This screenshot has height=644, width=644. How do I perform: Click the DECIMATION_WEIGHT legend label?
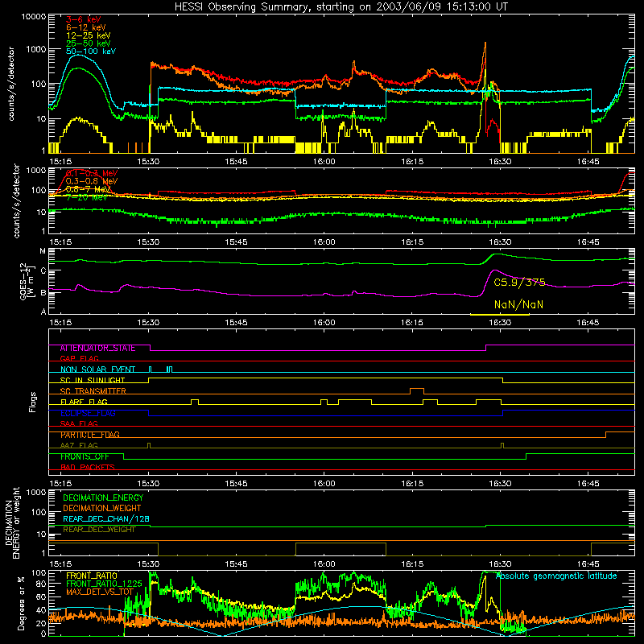tap(102, 508)
